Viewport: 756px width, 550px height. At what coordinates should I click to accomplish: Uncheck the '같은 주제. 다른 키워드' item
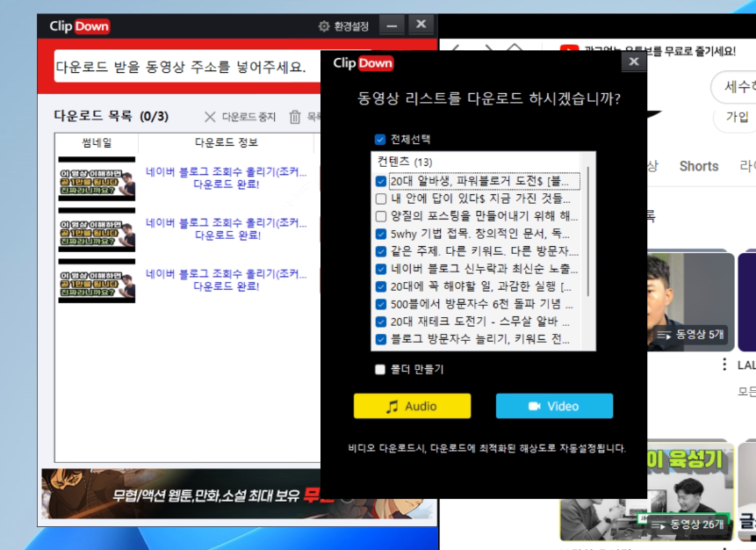pos(381,251)
